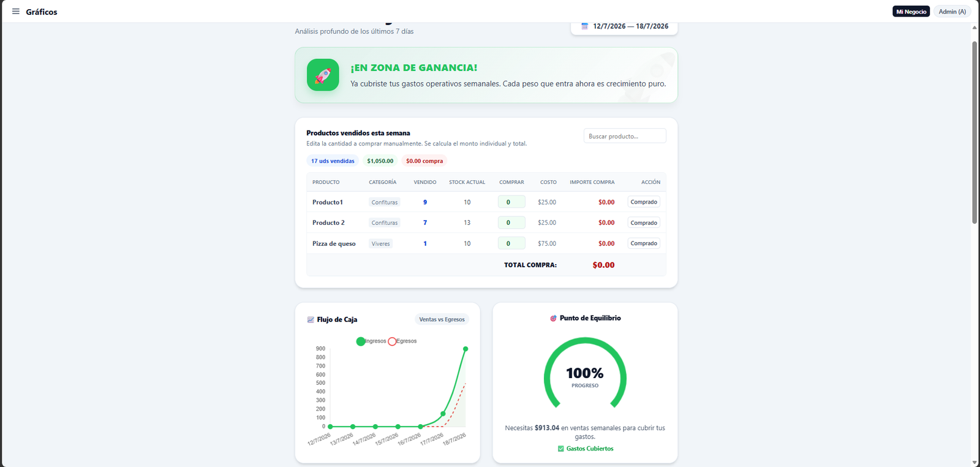Mark Pizza de queso as Comprado
The image size is (980, 467).
644,243
